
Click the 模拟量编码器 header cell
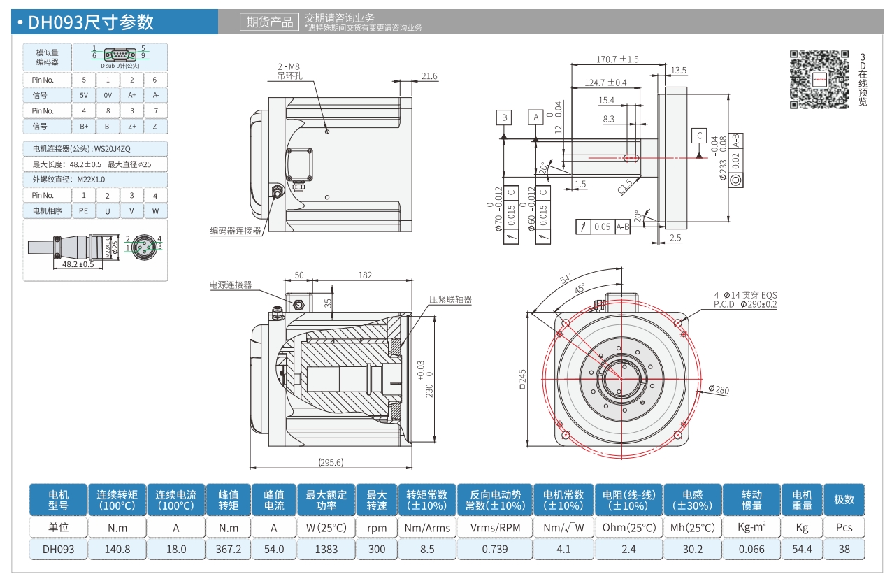(x=48, y=57)
